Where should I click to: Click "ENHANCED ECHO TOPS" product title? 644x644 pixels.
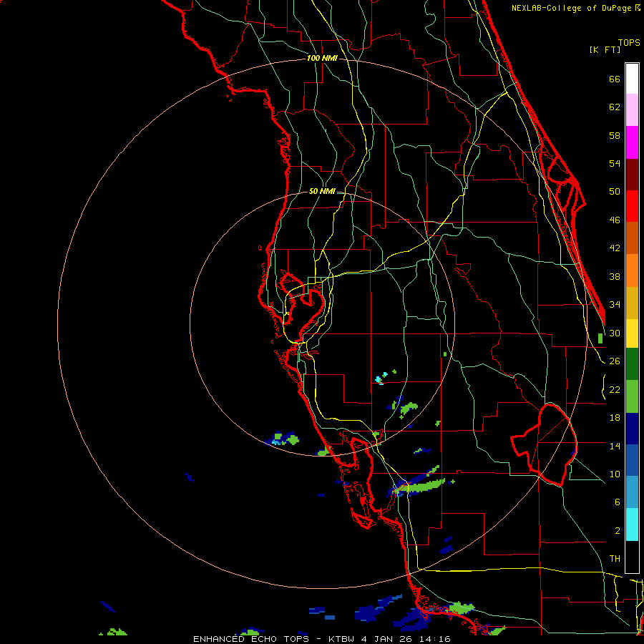pyautogui.click(x=251, y=639)
